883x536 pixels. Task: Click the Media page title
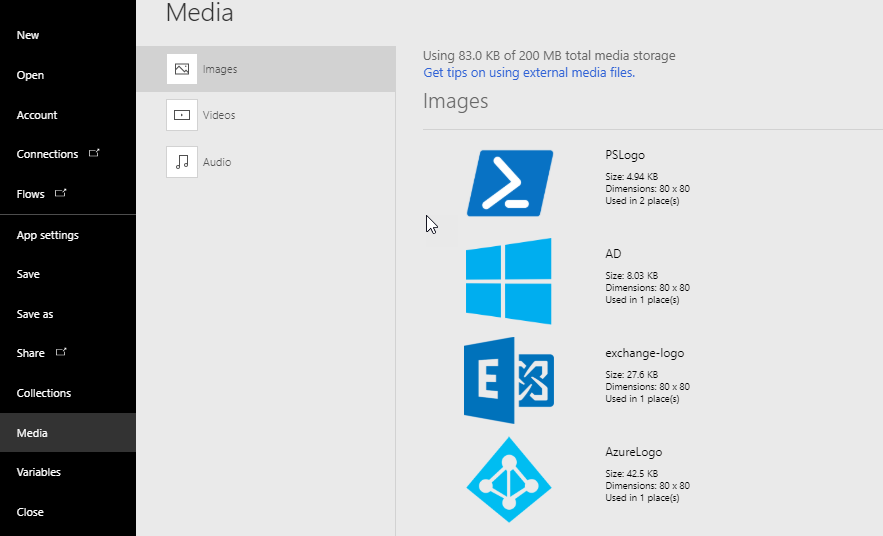(x=199, y=12)
